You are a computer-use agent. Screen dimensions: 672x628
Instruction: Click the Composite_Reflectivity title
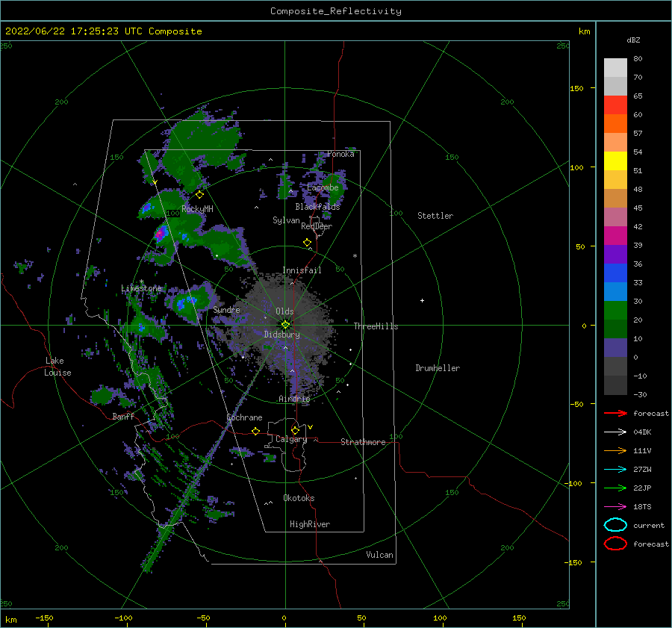[x=336, y=11]
